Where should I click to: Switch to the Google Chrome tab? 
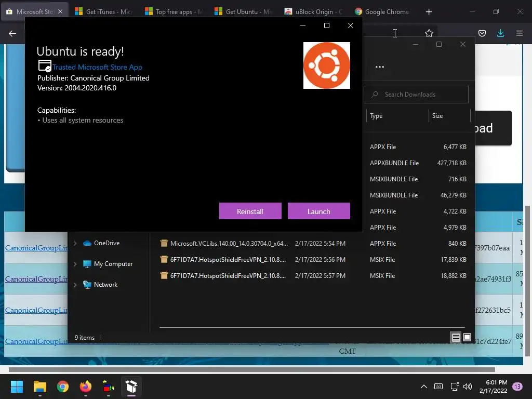pos(382,11)
